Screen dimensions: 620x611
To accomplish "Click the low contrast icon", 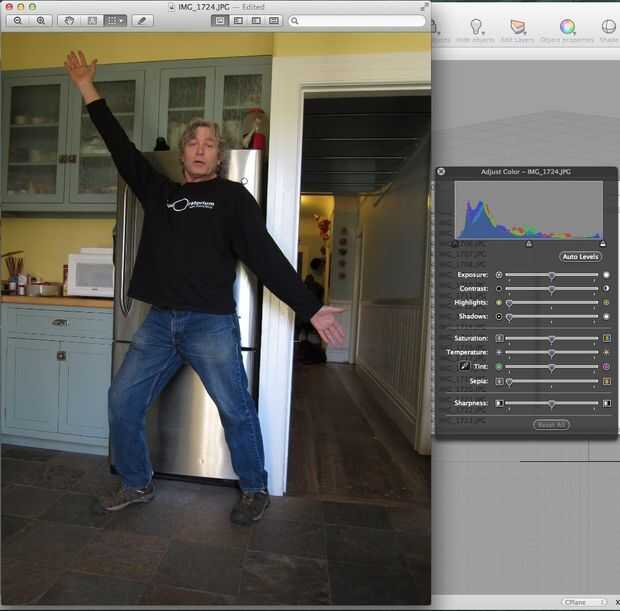I will (x=499, y=289).
